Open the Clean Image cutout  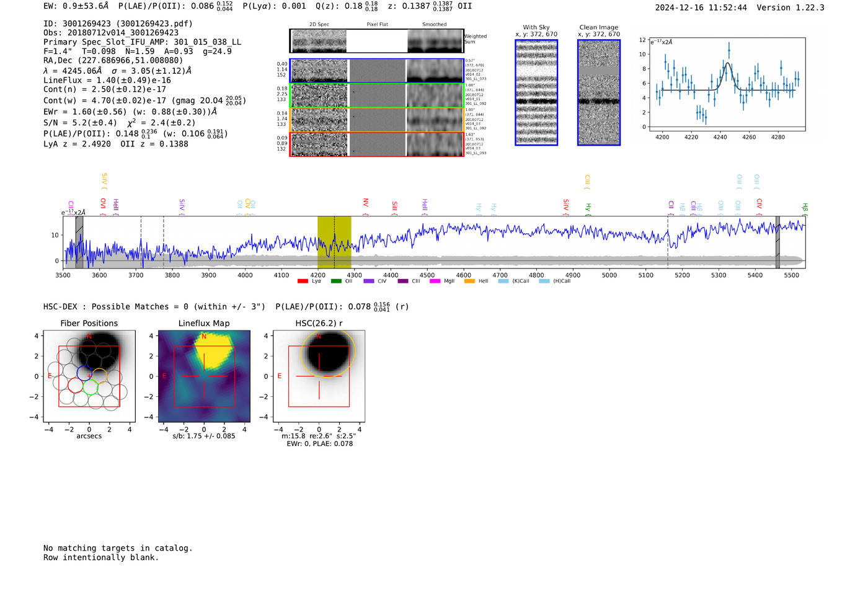599,92
